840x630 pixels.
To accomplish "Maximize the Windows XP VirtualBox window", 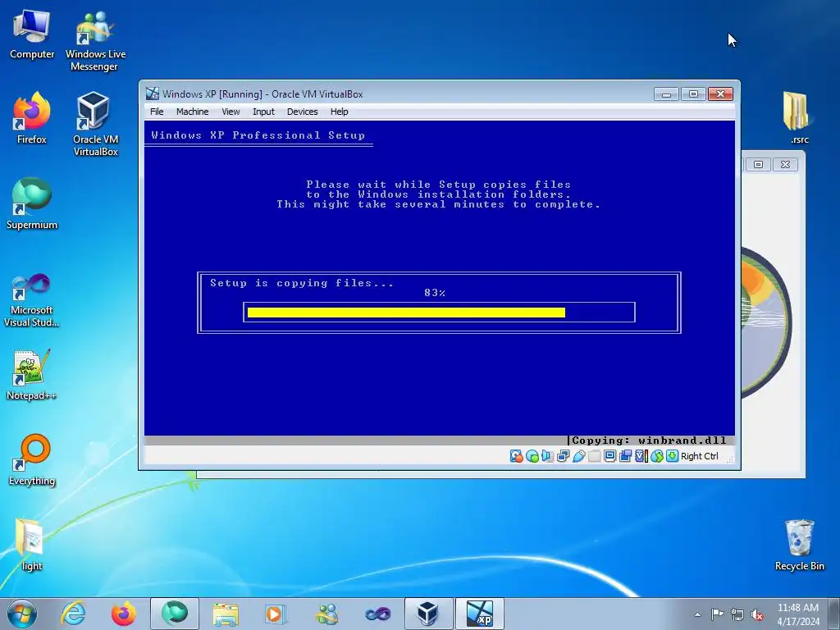I will pyautogui.click(x=693, y=94).
